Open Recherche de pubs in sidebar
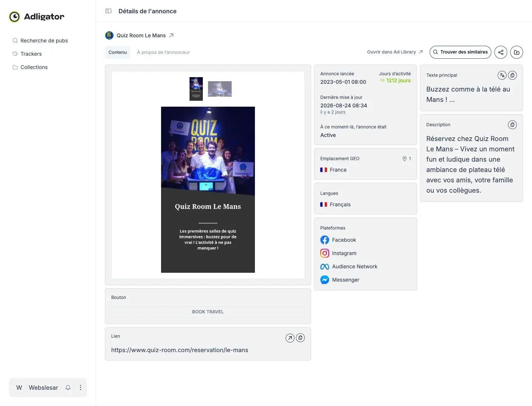Screen dimensions: 532x406 pos(41,41)
